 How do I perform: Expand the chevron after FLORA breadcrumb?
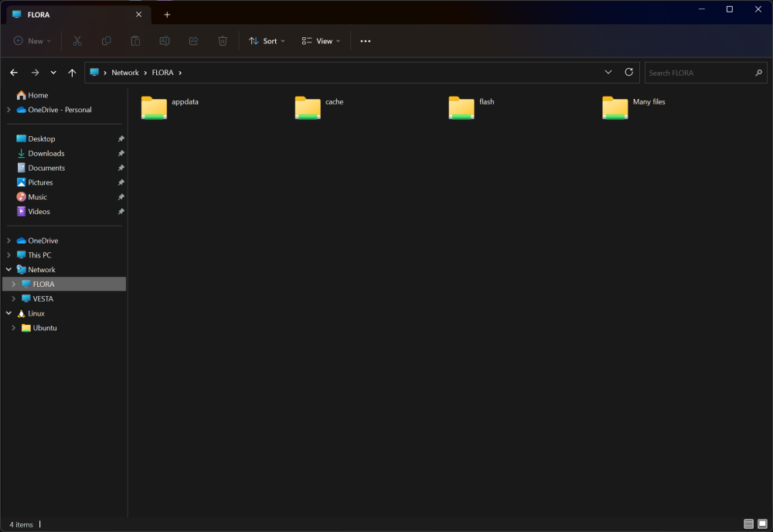[x=180, y=73]
